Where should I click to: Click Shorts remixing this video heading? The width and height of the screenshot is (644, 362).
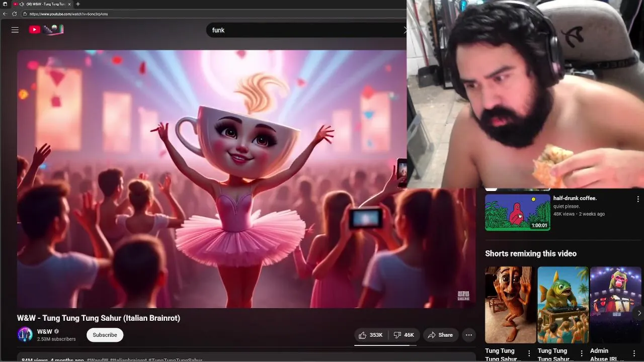click(x=531, y=253)
